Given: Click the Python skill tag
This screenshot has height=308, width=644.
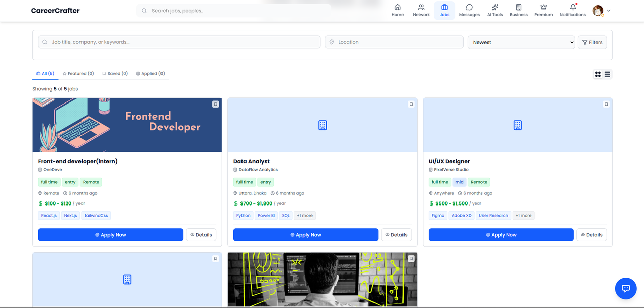Looking at the screenshot, I should click(x=244, y=215).
